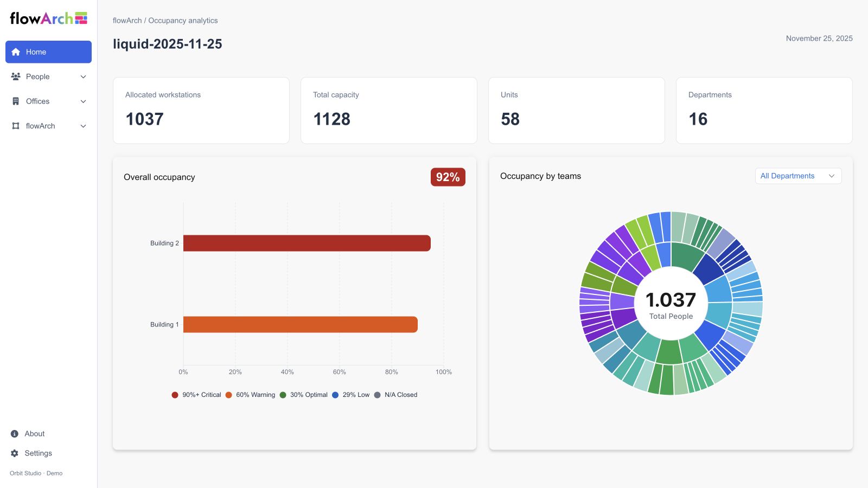The image size is (868, 488).
Task: Click the 100% axis tick label
Action: click(x=444, y=372)
